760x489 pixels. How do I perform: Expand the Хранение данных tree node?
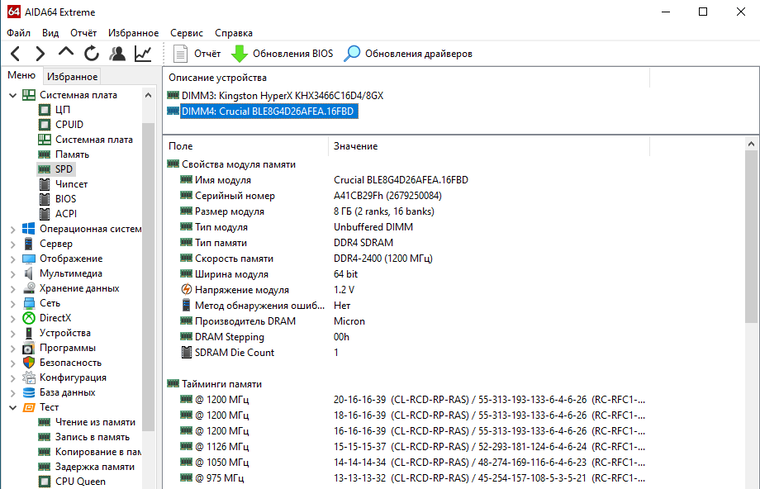(x=13, y=289)
